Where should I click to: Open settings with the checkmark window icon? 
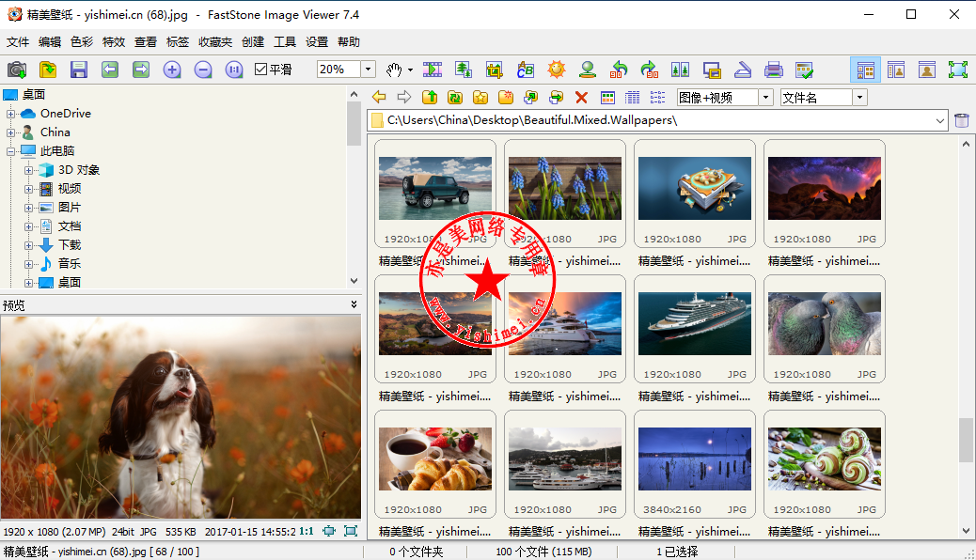click(804, 70)
